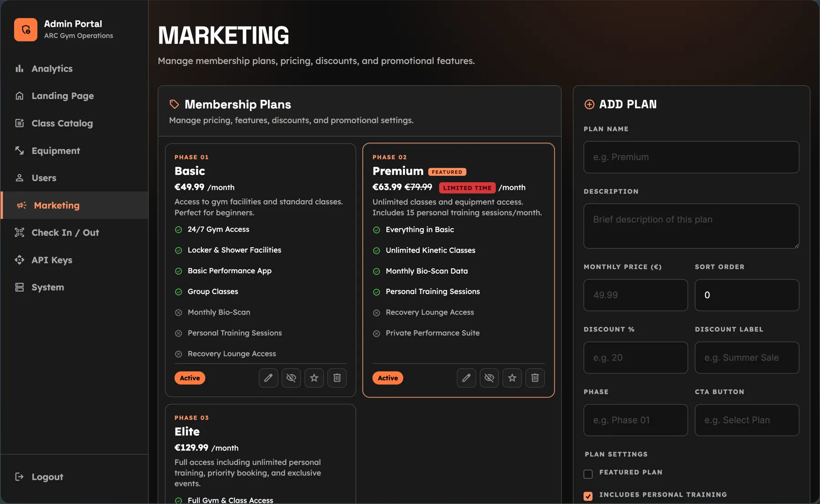Click Premium's Recovery Lounge Access x icon
The image size is (820, 504).
(x=376, y=313)
